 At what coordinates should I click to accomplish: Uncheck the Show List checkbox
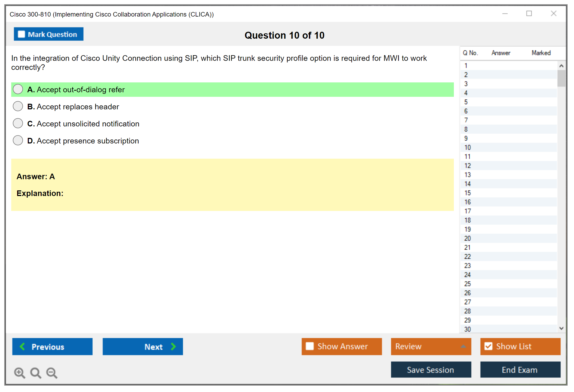point(488,346)
